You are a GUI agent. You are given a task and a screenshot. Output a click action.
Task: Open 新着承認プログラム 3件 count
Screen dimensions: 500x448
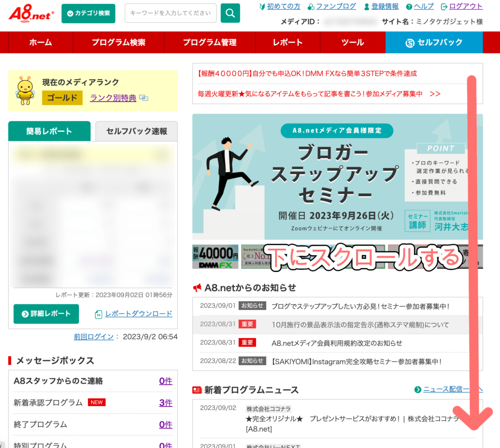(166, 403)
